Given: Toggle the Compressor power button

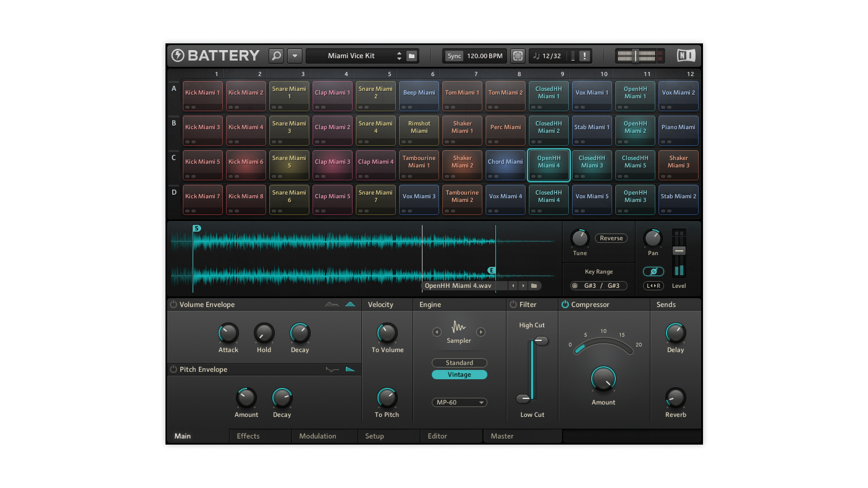Looking at the screenshot, I should click(x=565, y=305).
